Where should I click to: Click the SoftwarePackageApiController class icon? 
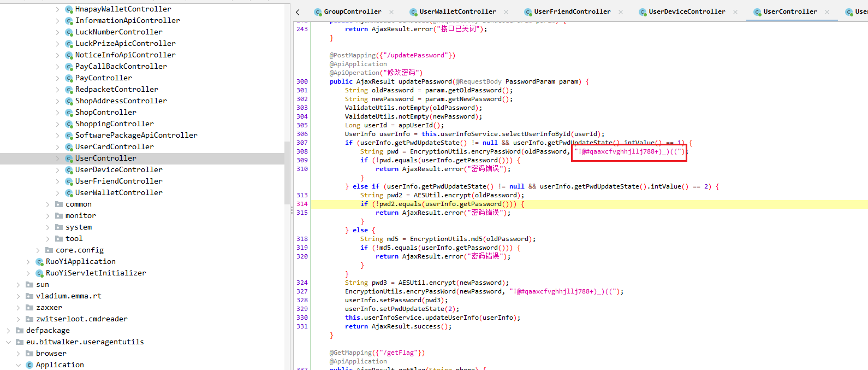pos(69,136)
